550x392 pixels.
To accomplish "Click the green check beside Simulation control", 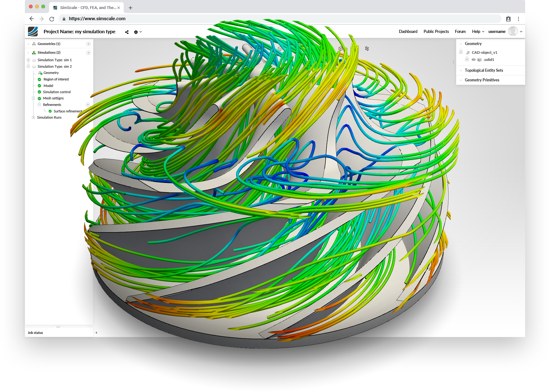I will (x=39, y=92).
